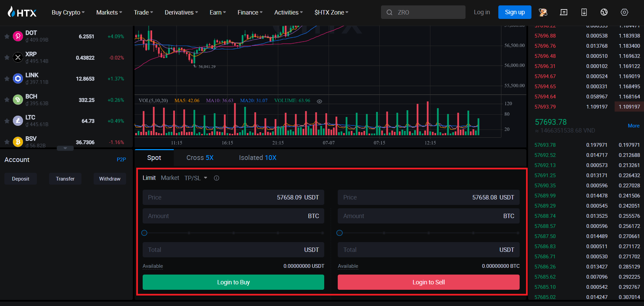Open the orders list icon
Screen dimensions: 644x306
coord(564,12)
